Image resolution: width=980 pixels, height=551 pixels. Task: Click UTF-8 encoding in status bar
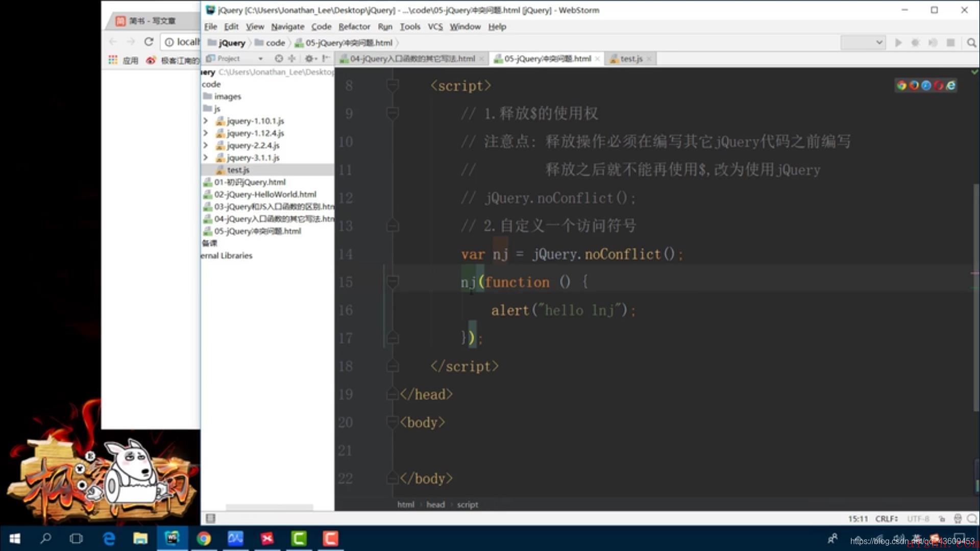point(918,519)
